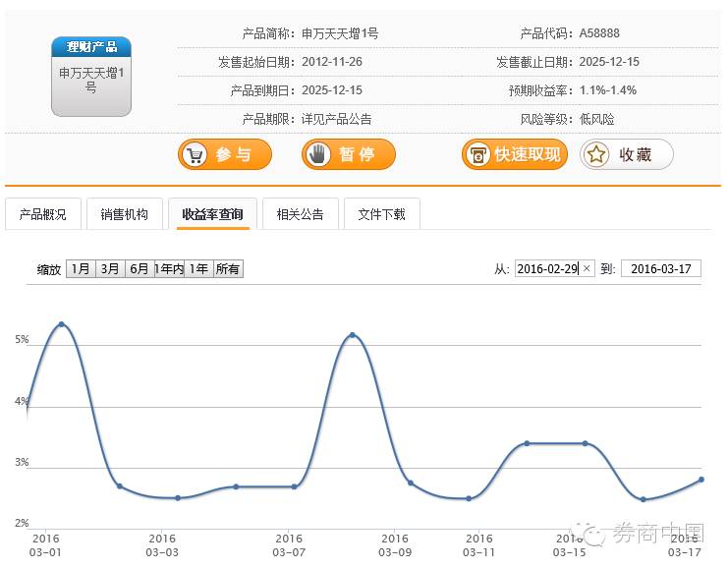Switch to the 销售机构 tab

125,213
